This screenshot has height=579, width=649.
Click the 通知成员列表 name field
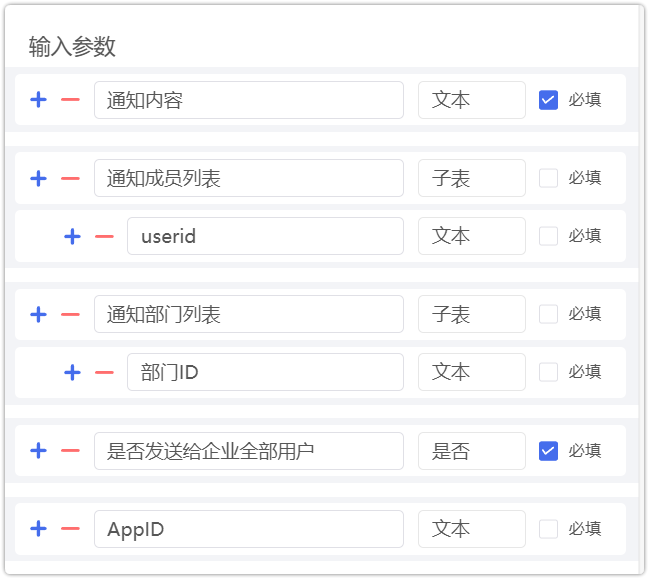pyautogui.click(x=248, y=178)
